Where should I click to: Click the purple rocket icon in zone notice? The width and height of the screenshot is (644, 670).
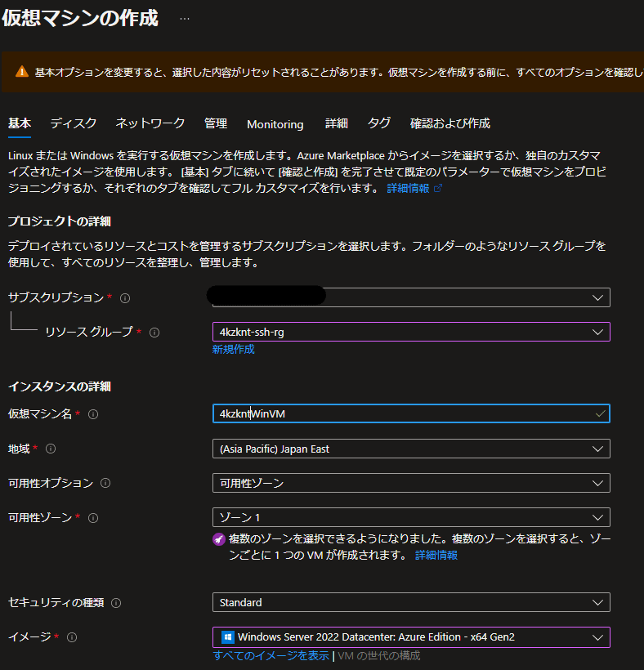[x=219, y=539]
